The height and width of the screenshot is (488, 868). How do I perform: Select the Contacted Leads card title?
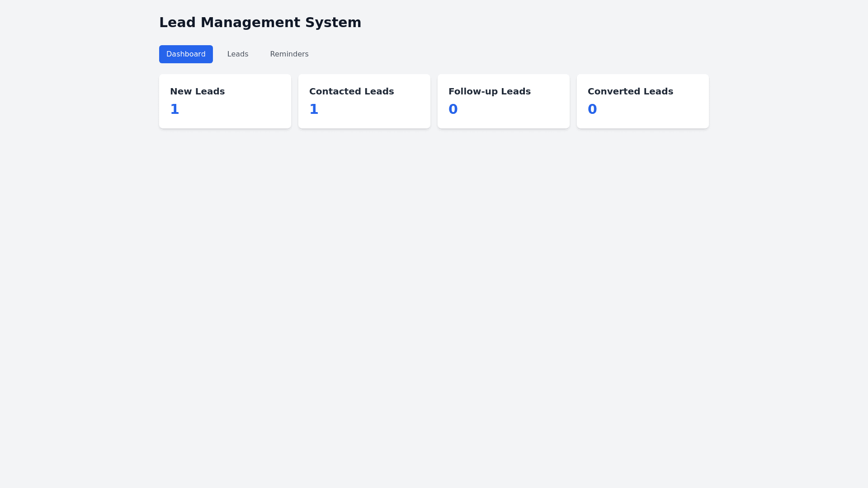point(351,91)
